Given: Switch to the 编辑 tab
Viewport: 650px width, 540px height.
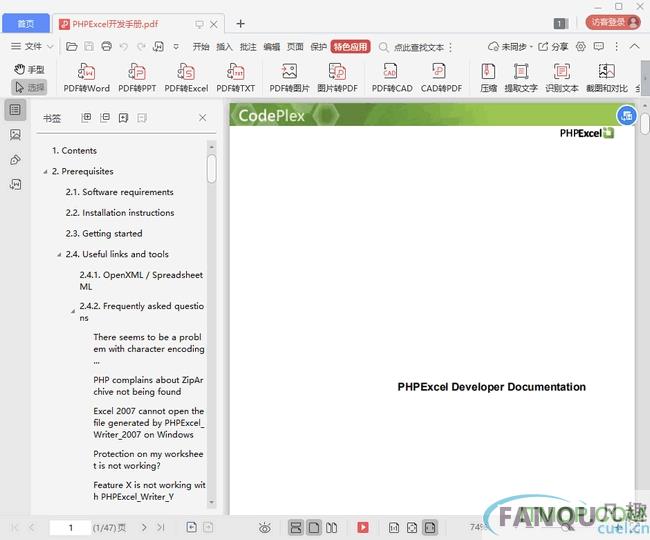Looking at the screenshot, I should tap(272, 47).
